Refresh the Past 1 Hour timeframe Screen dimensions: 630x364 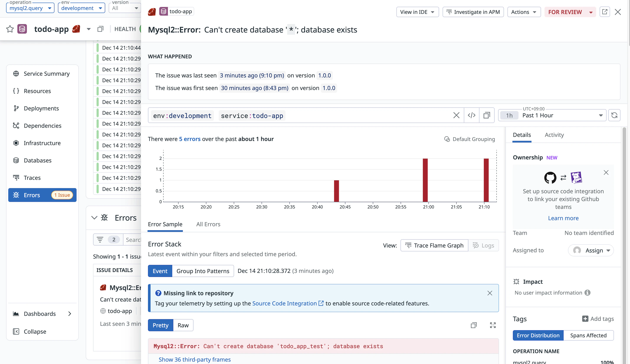tap(614, 115)
